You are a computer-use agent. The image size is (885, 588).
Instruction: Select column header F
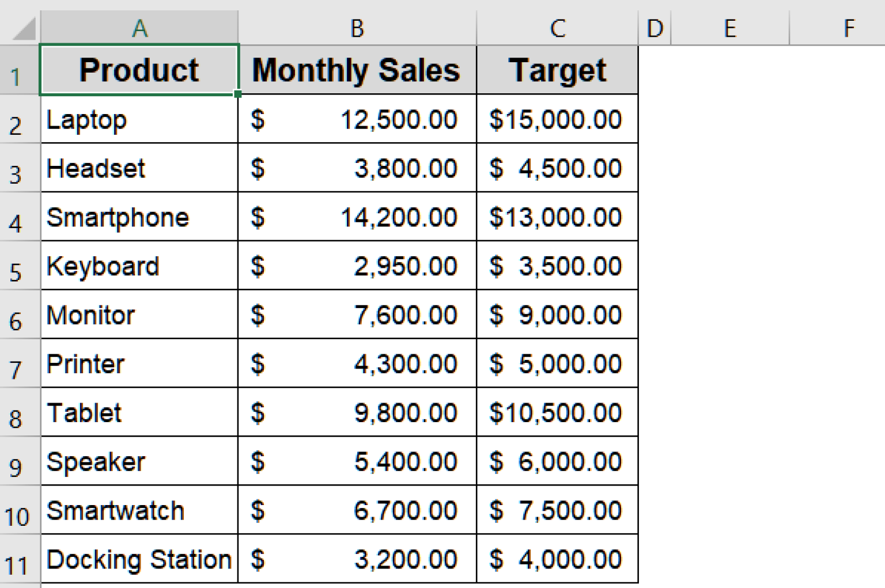click(x=848, y=27)
